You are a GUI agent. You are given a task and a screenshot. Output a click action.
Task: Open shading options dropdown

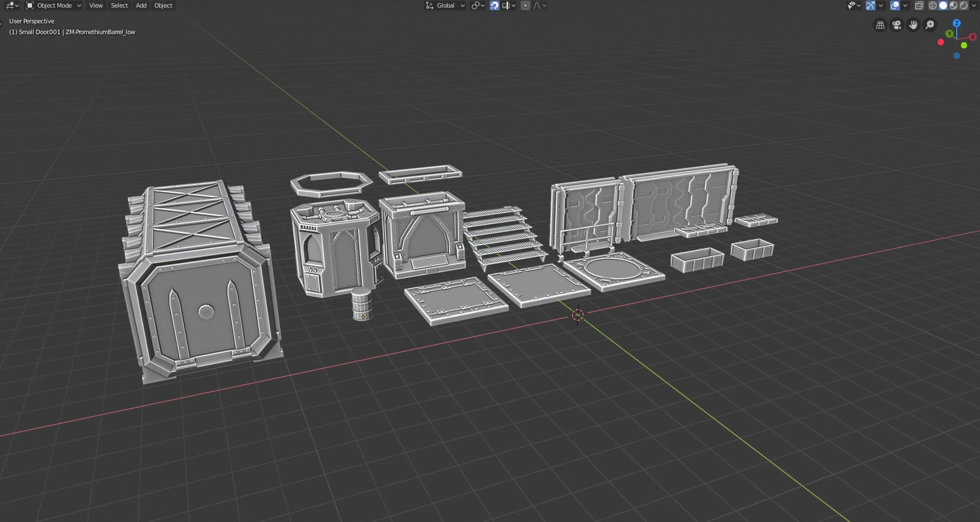click(x=973, y=5)
